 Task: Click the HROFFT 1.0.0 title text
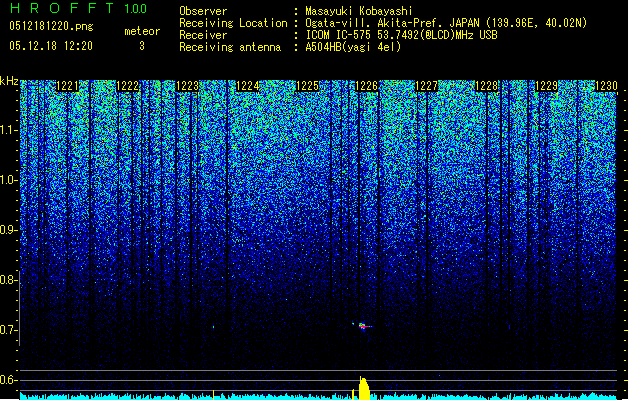pos(79,8)
